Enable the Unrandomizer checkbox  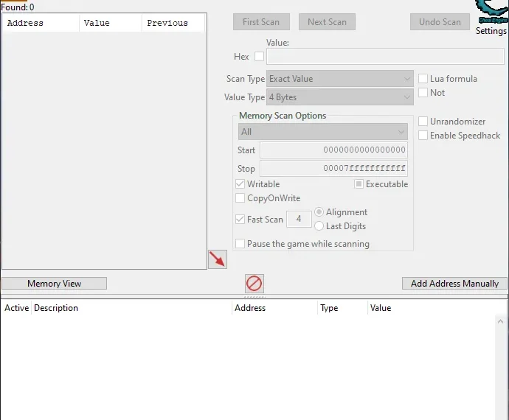423,122
